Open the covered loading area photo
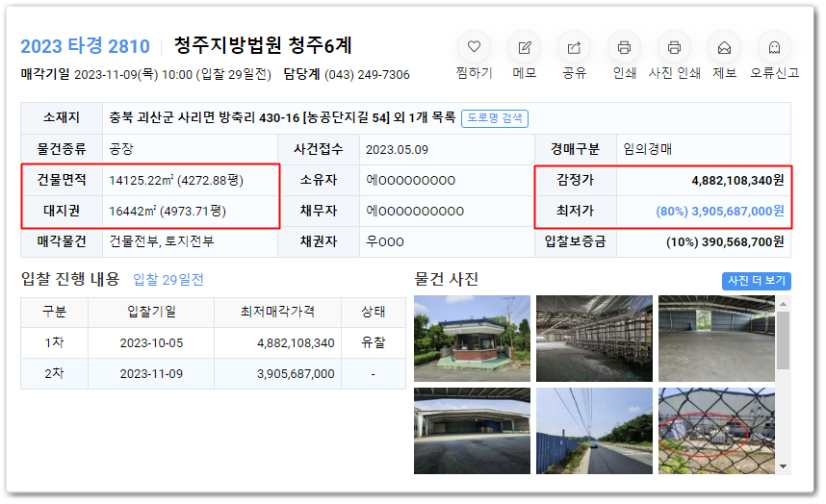 pos(472,431)
